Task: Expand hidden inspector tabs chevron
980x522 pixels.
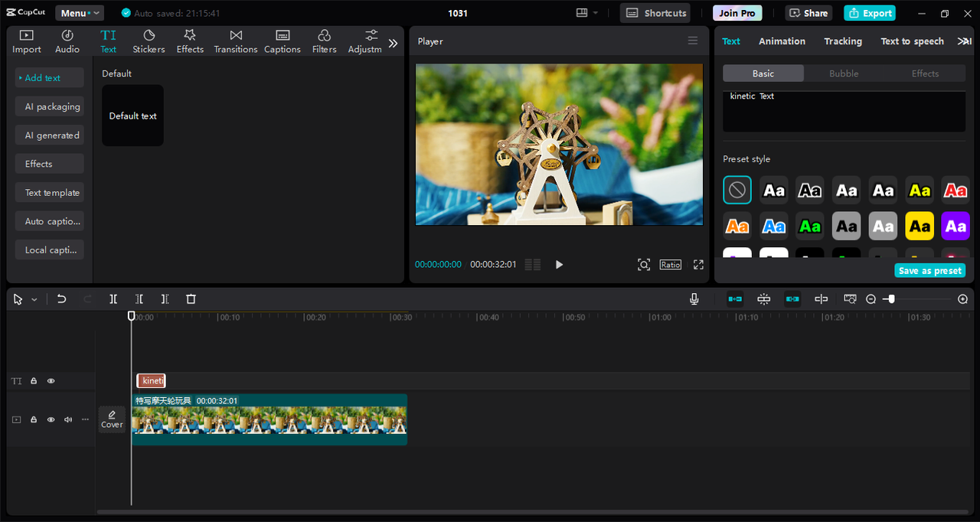Action: pos(964,41)
